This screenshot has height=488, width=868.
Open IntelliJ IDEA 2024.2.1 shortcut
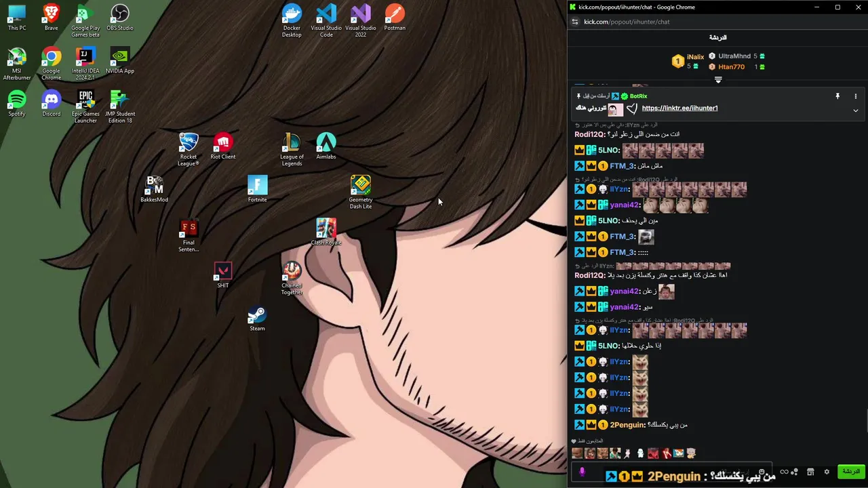(x=85, y=64)
